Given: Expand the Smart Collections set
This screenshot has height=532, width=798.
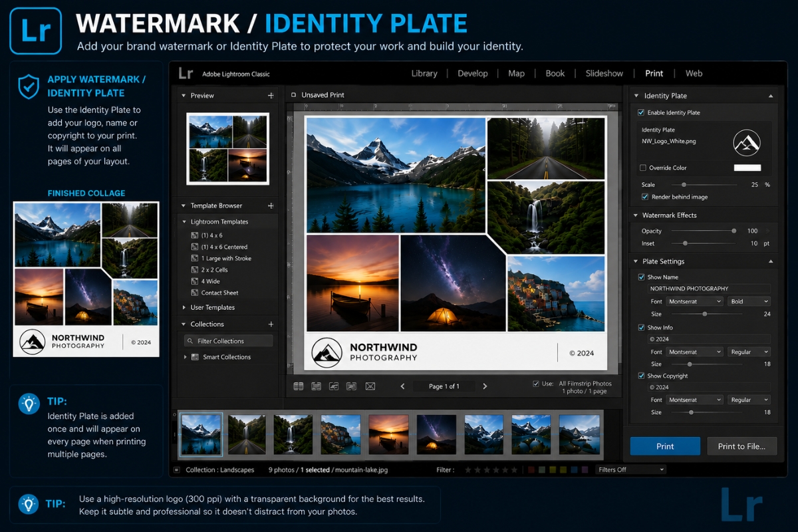Looking at the screenshot, I should [x=185, y=357].
